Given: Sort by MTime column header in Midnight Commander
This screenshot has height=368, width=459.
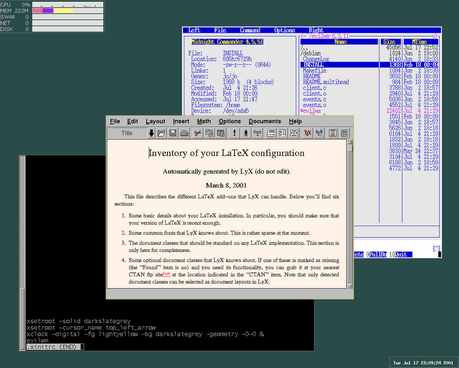Looking at the screenshot, I should click(x=421, y=42).
